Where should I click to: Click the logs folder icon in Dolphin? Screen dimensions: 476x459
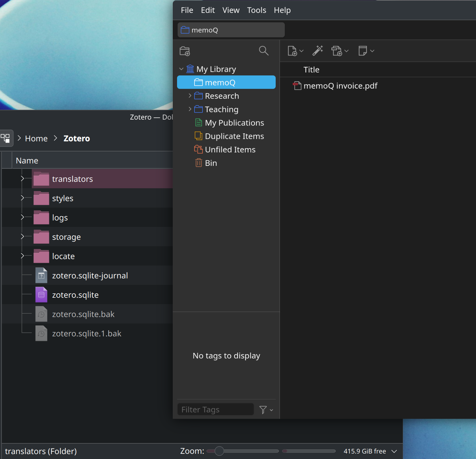[x=41, y=217]
